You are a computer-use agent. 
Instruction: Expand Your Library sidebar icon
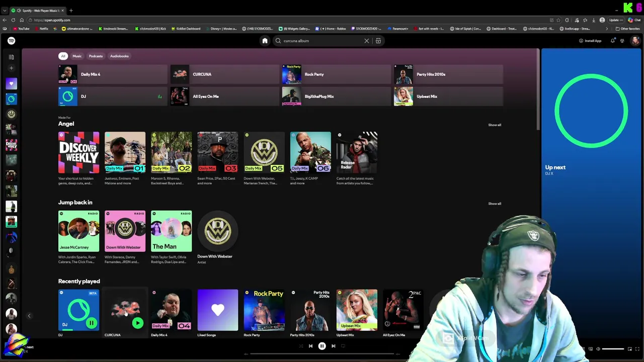click(x=11, y=57)
